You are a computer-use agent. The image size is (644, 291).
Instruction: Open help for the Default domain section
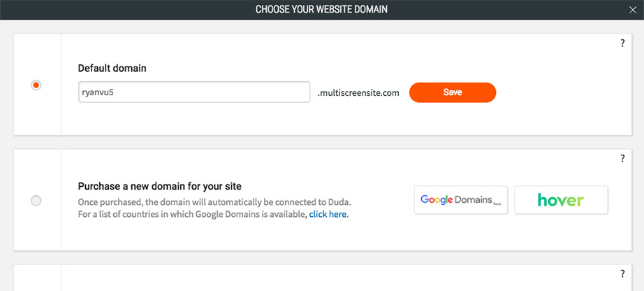(x=622, y=43)
